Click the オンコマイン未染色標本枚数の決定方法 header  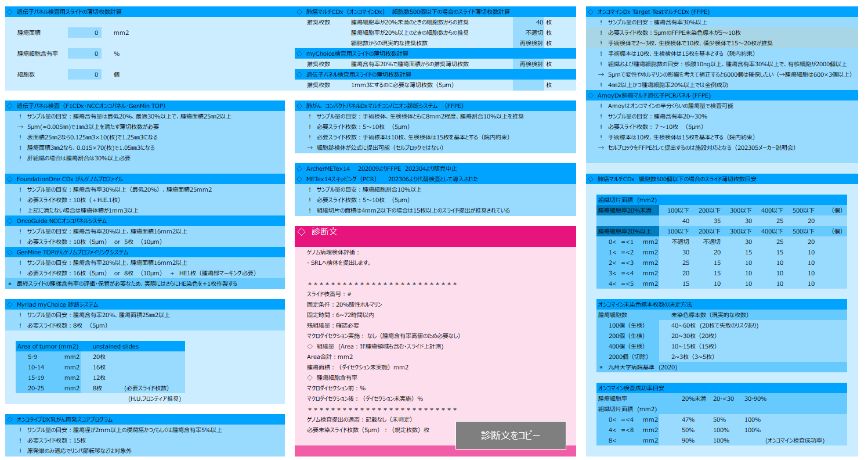(722, 304)
